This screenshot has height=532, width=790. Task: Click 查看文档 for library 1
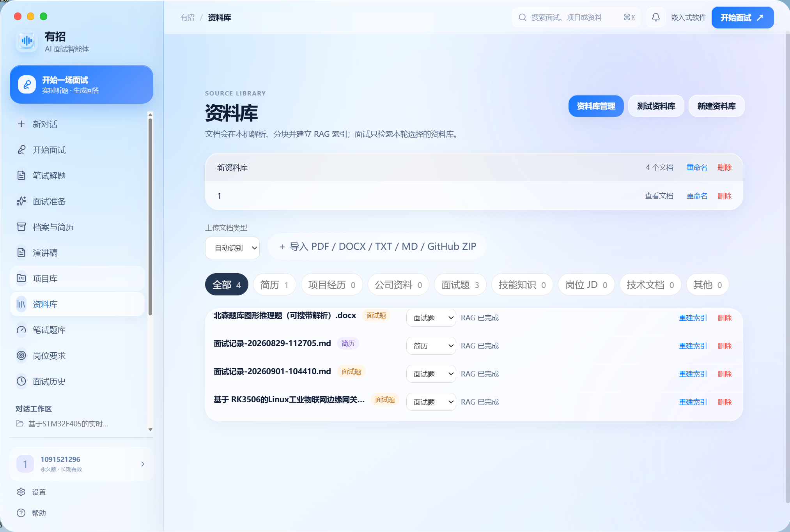pos(659,196)
